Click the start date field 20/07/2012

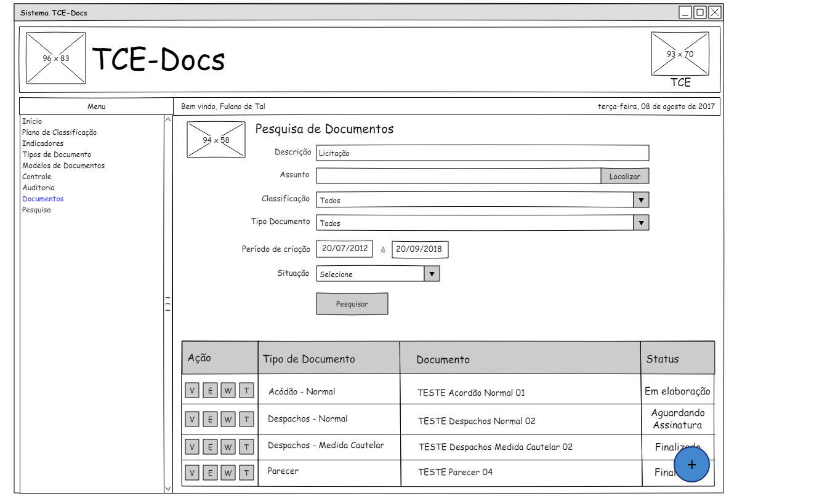coord(345,249)
